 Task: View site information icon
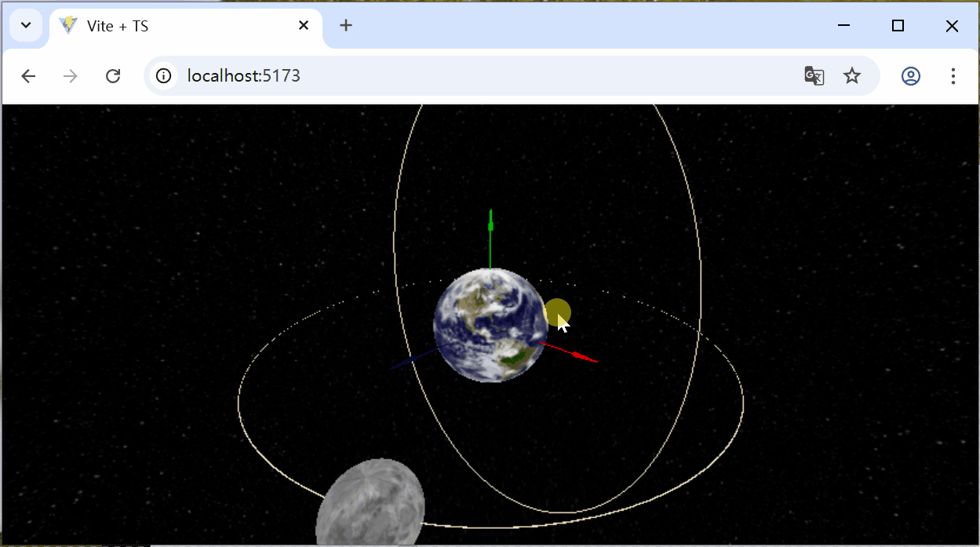163,76
